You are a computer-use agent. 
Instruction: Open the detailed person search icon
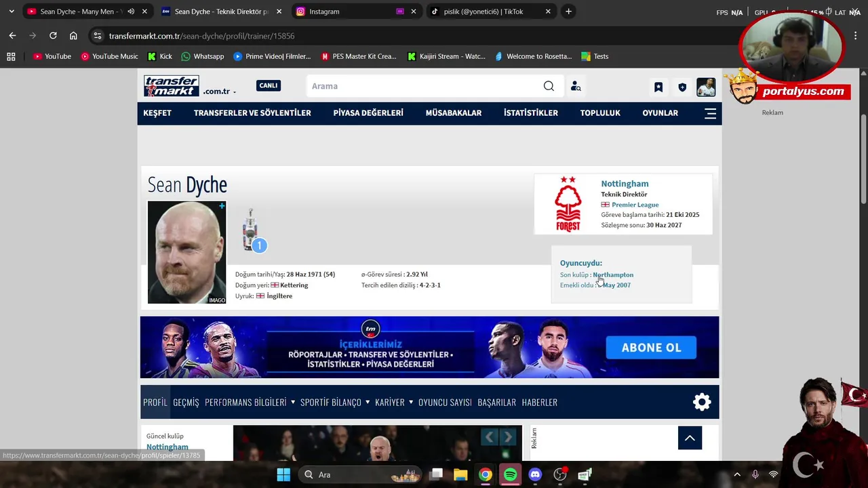coord(576,86)
